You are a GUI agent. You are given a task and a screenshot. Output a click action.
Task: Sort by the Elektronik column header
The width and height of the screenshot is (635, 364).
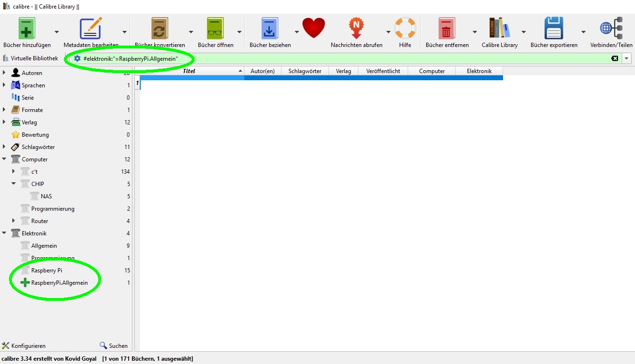[x=479, y=71]
